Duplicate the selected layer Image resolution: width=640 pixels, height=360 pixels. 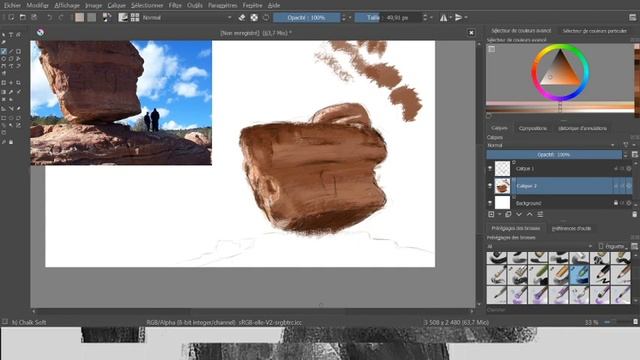[508, 214]
